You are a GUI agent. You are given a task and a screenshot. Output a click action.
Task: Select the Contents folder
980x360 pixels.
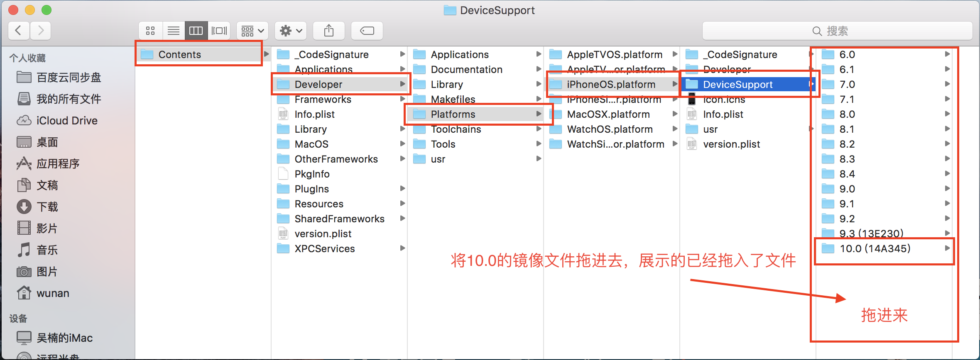click(203, 54)
